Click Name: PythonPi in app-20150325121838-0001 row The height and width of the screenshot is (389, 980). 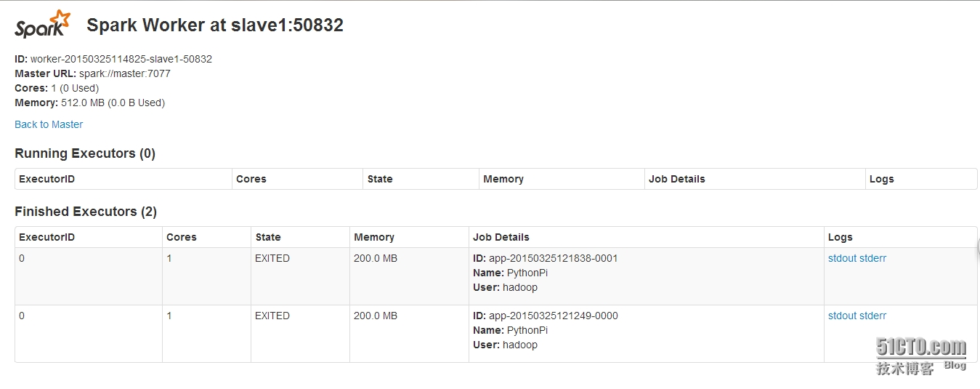click(511, 273)
